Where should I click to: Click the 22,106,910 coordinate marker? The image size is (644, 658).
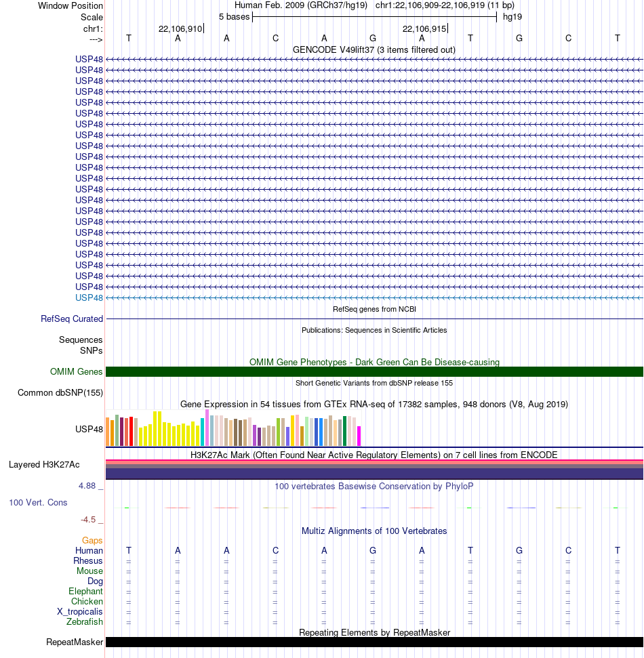click(180, 28)
